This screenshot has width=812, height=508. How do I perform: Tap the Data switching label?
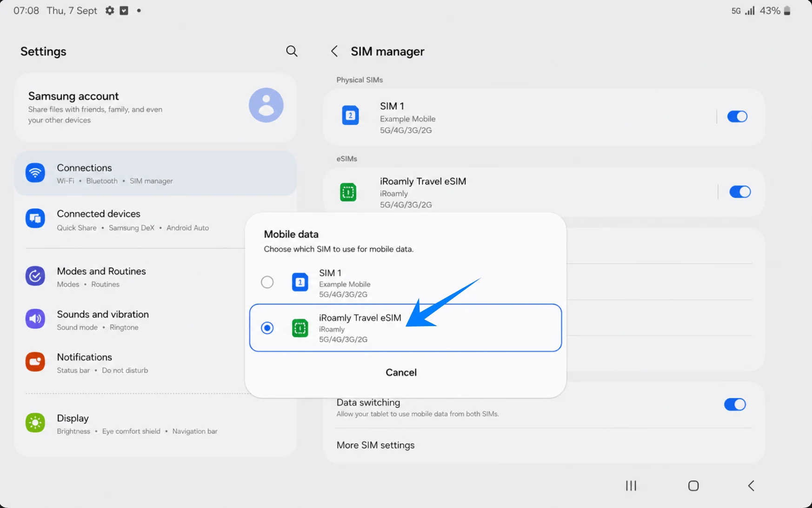click(x=368, y=402)
